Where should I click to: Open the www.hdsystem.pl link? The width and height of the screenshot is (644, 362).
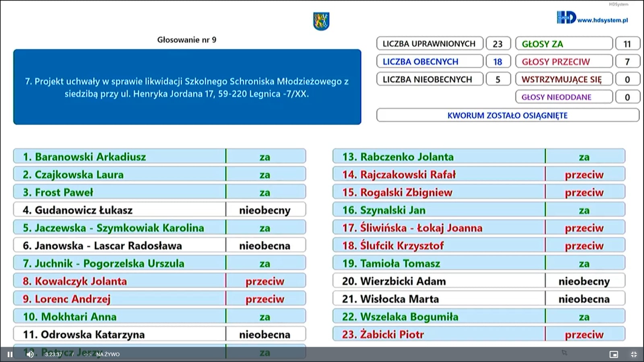coord(603,20)
